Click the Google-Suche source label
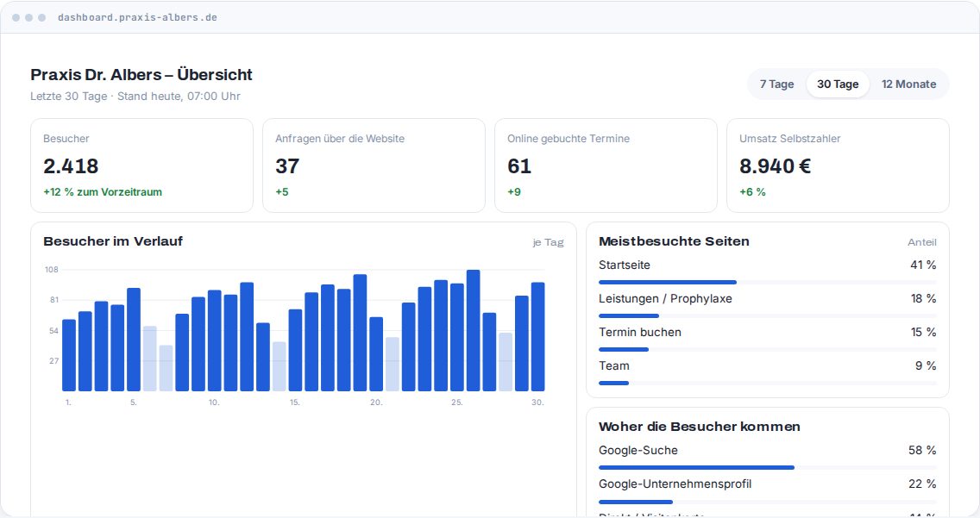 pos(638,450)
